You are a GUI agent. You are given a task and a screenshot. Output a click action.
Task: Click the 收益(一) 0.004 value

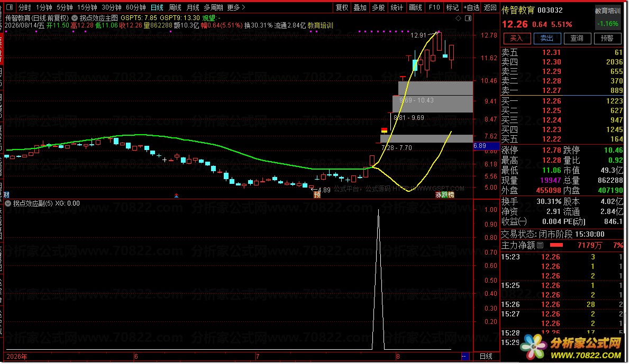click(552, 221)
